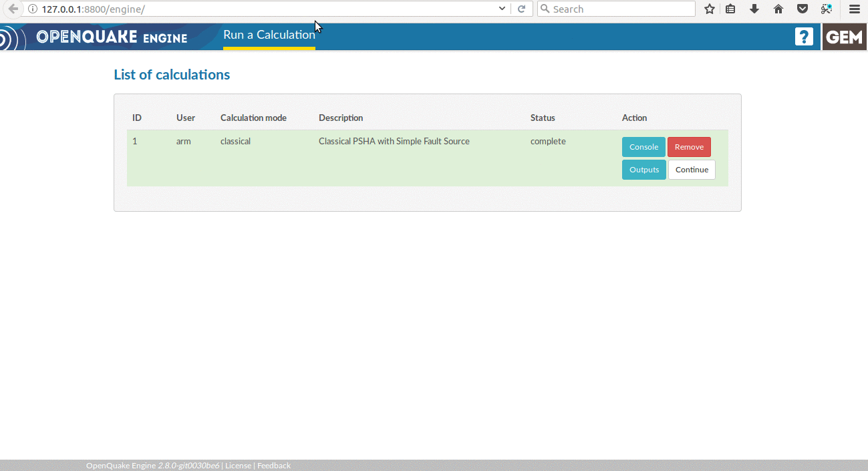Open the URL history dropdown arrow
868x471 pixels.
[x=502, y=9]
